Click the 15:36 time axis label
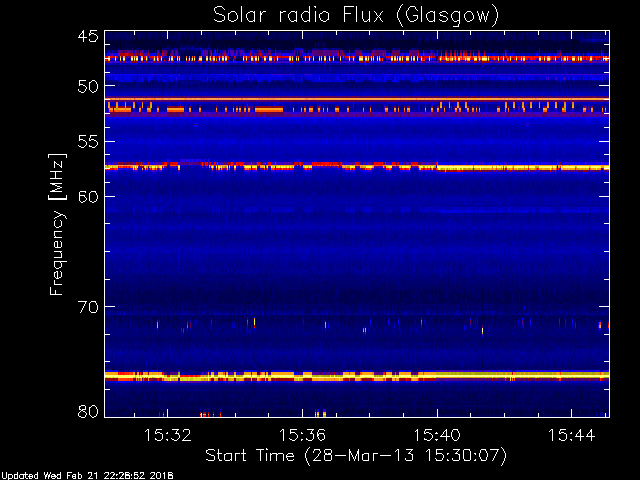Image resolution: width=640 pixels, height=480 pixels. [x=302, y=436]
